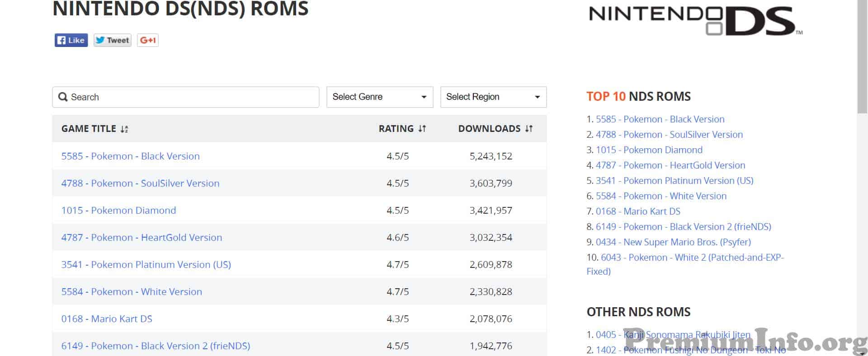The width and height of the screenshot is (868, 356).
Task: Sort table by Downloads arrows
Action: click(x=529, y=129)
